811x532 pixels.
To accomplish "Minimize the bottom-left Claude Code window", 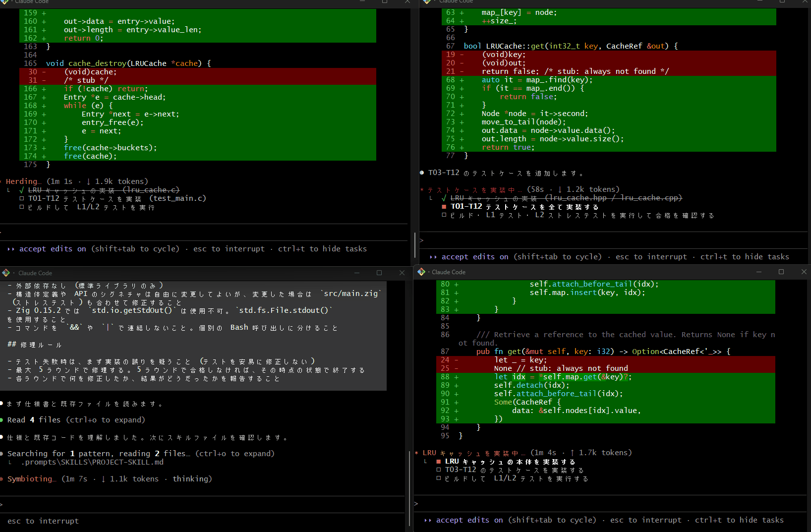I will pos(356,273).
